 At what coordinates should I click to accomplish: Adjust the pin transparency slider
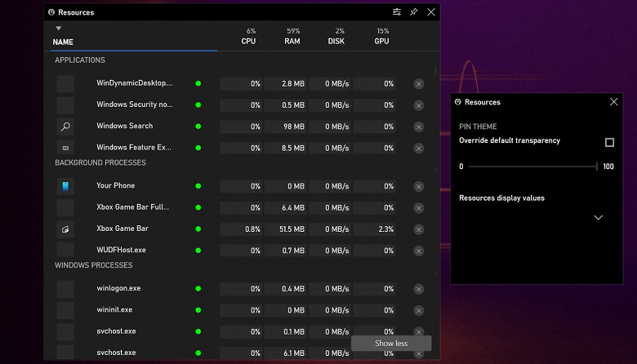click(x=532, y=166)
